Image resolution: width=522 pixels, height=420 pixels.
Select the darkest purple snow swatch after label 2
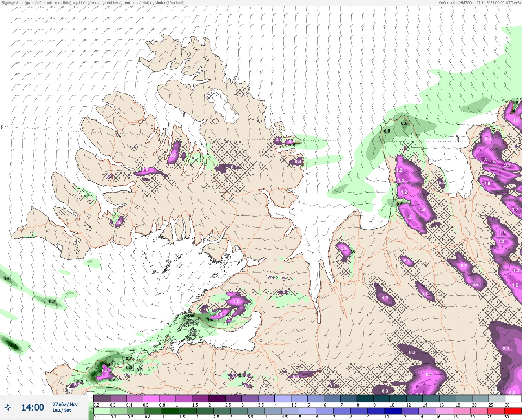pos(217,398)
